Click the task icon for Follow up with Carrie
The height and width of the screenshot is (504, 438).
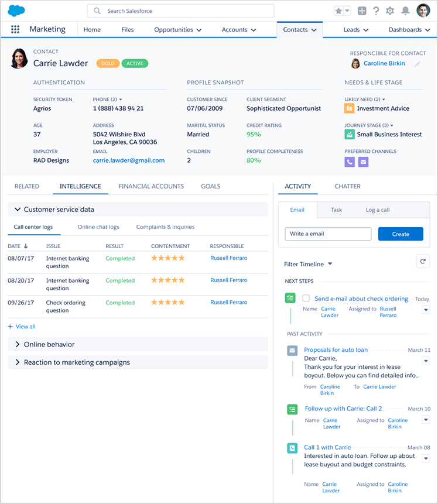pos(292,410)
